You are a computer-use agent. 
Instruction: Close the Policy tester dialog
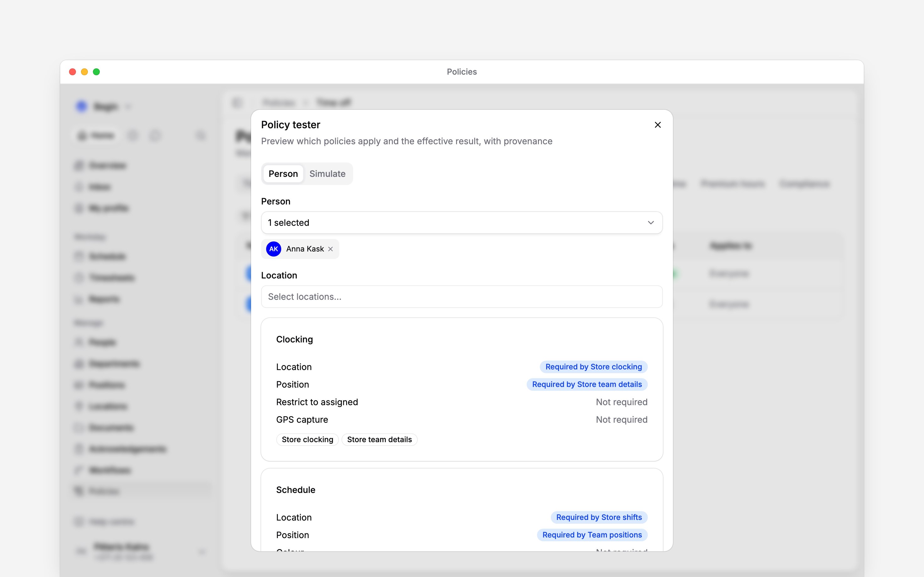point(658,125)
